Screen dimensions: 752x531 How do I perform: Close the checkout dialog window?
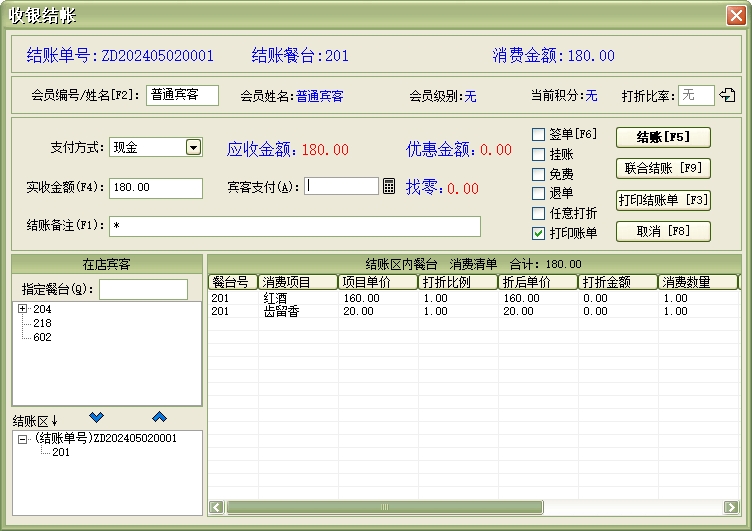pos(735,15)
